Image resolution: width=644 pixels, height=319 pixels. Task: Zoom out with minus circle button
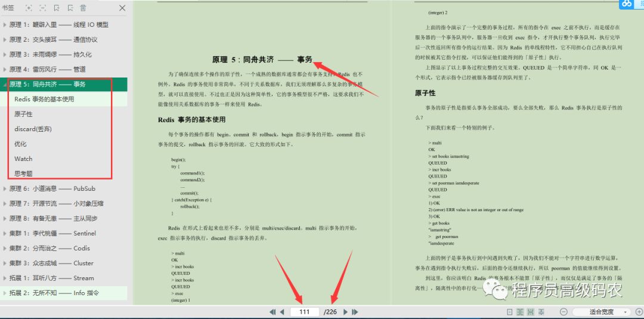[x=564, y=312]
